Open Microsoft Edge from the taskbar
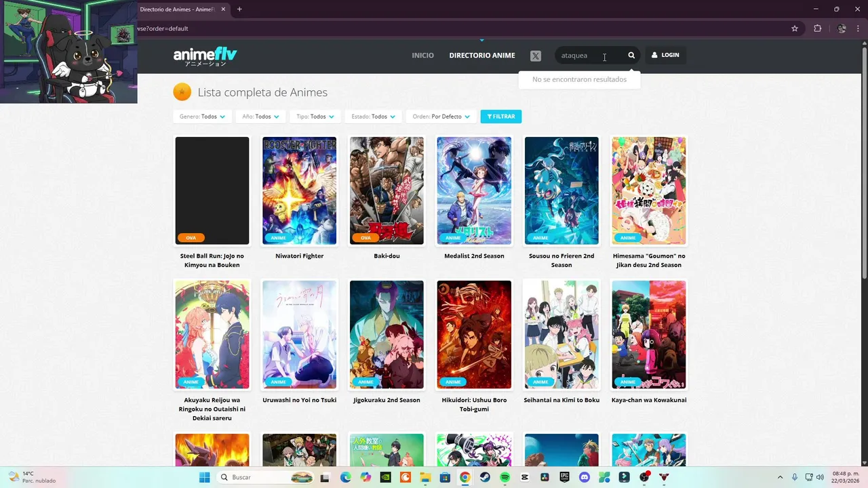This screenshot has height=488, width=868. 345,477
